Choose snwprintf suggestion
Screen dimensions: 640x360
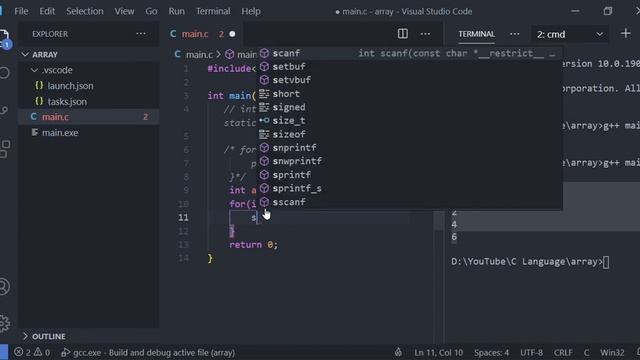[x=411, y=161]
